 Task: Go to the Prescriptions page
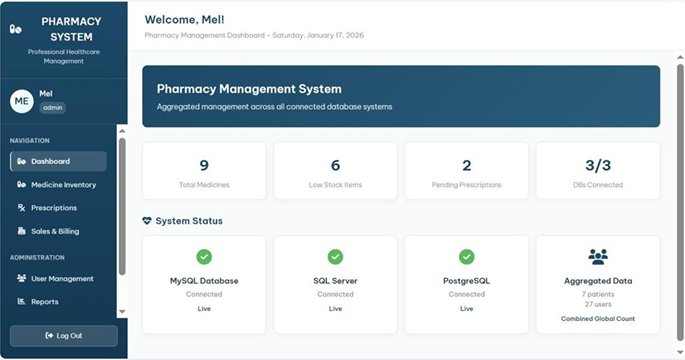[58, 208]
